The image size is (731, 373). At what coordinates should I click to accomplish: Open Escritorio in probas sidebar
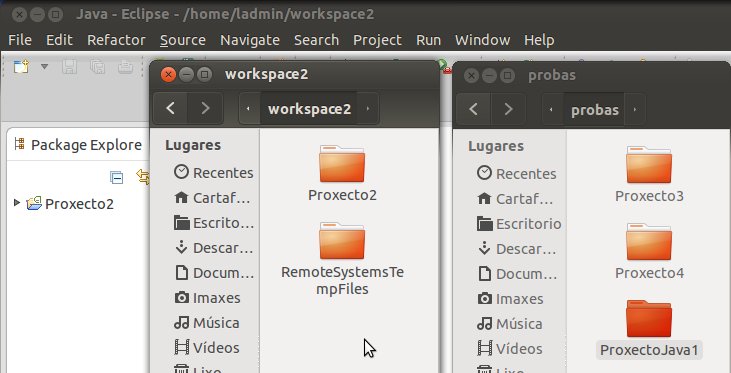pos(519,224)
